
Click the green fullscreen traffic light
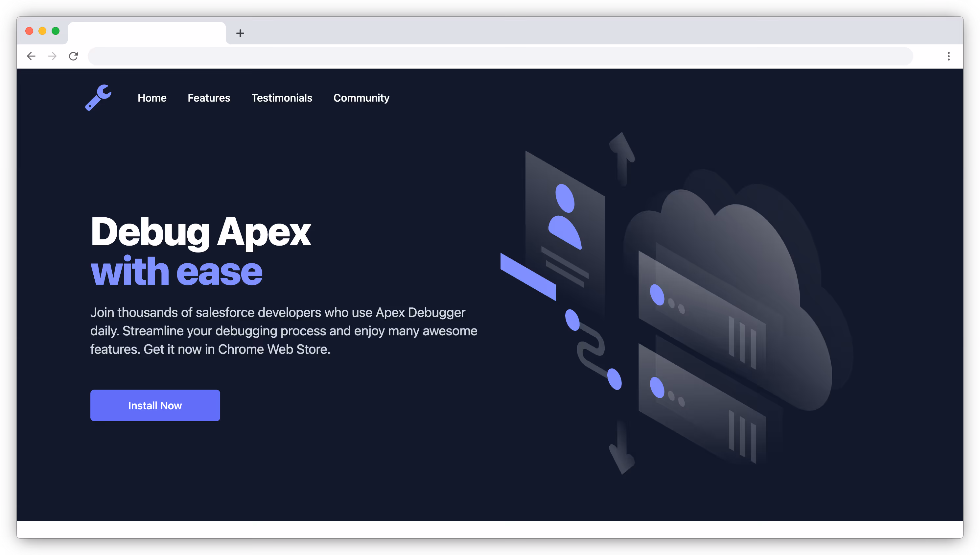tap(56, 31)
